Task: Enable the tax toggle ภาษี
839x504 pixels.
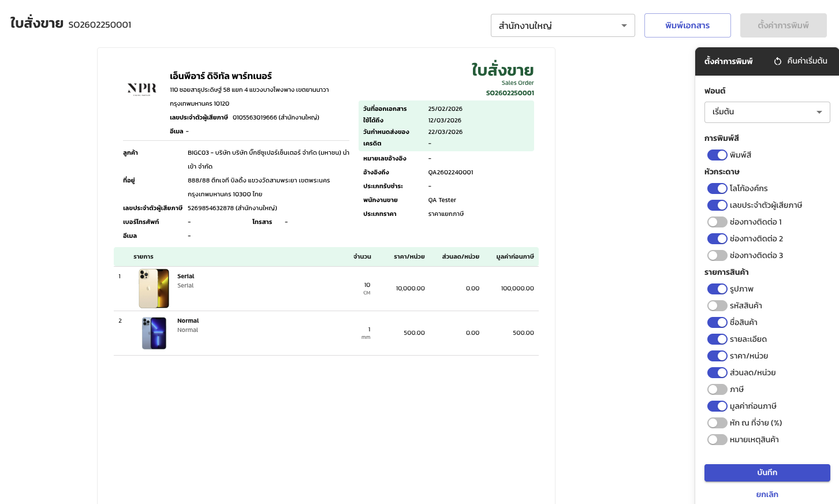Action: [717, 389]
